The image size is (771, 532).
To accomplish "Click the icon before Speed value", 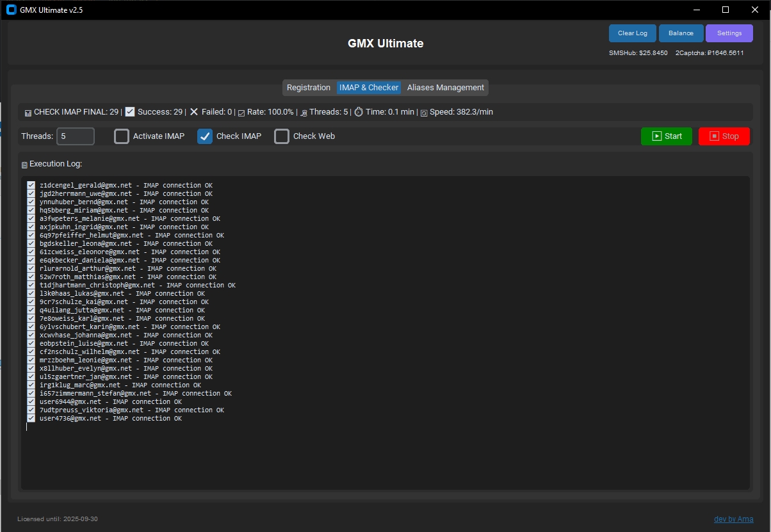I will coord(423,113).
